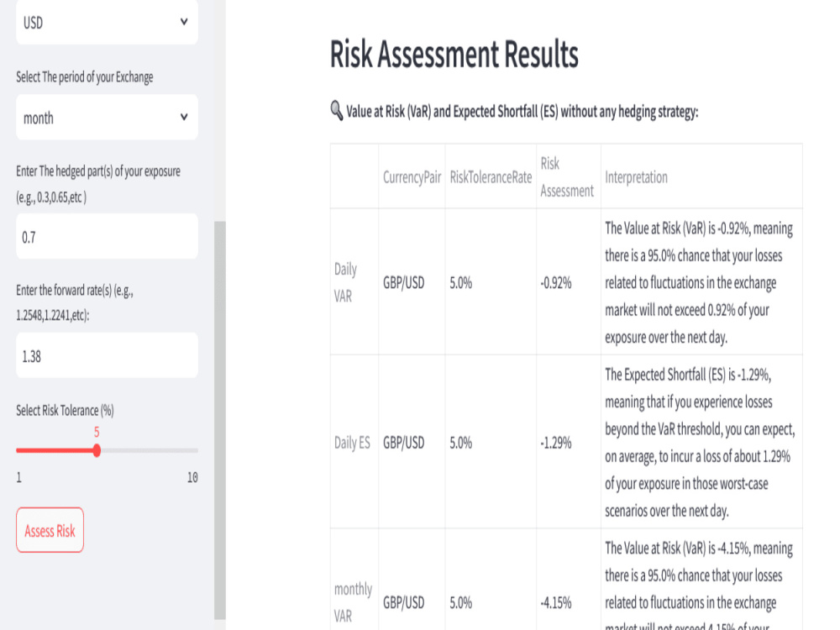This screenshot has height=630, width=840.
Task: Select the RiskToleranceRate column header
Action: click(491, 176)
